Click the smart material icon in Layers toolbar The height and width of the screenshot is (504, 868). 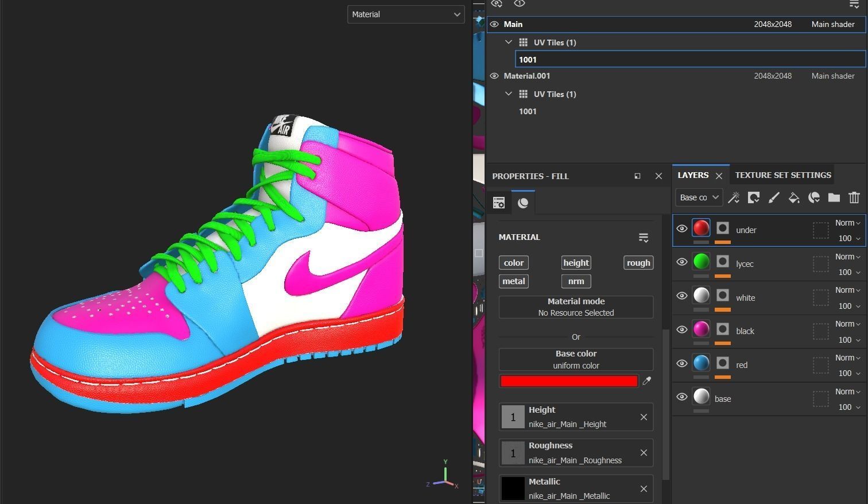pyautogui.click(x=814, y=197)
